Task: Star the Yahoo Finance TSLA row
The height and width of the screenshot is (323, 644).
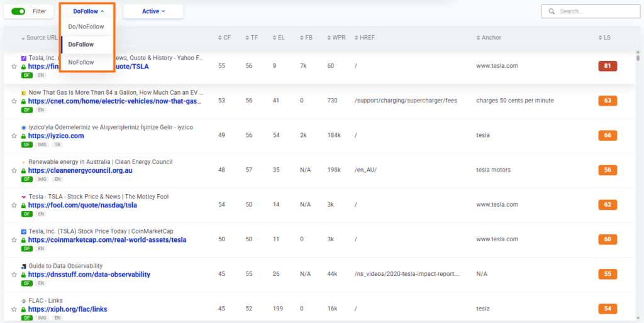Action: (14, 67)
